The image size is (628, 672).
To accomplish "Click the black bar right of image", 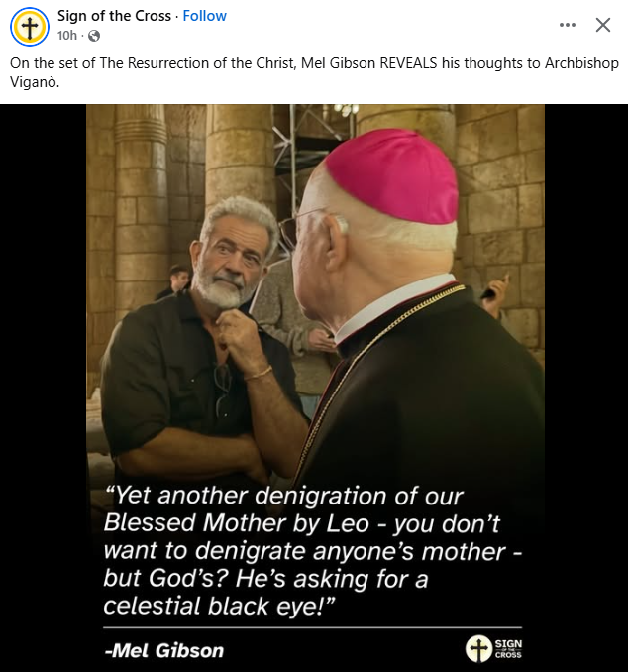I will point(586,388).
